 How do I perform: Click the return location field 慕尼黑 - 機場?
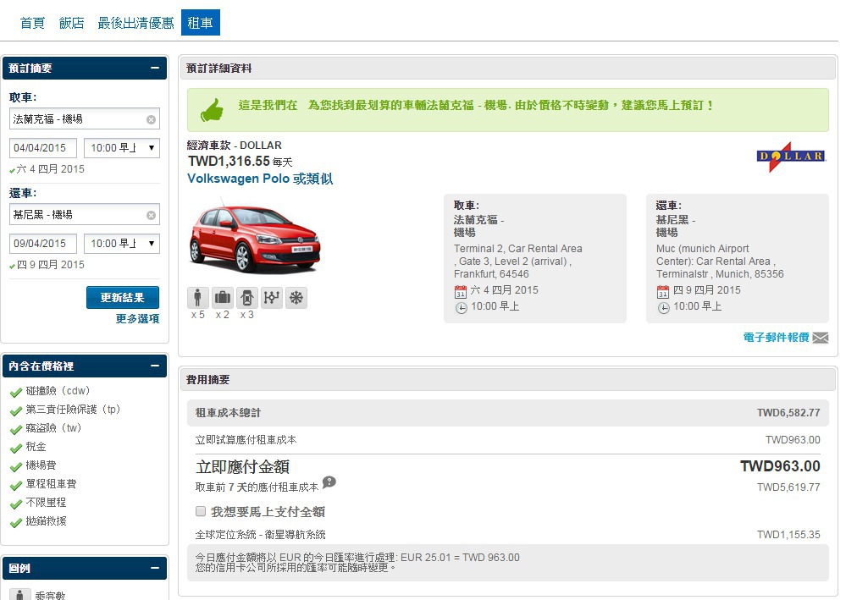pyautogui.click(x=84, y=215)
